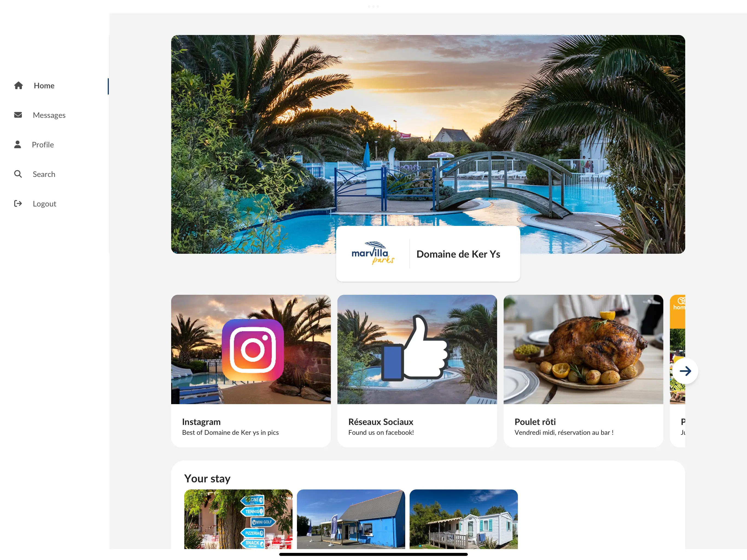Select the Messages menu item
The height and width of the screenshot is (560, 747).
[49, 115]
